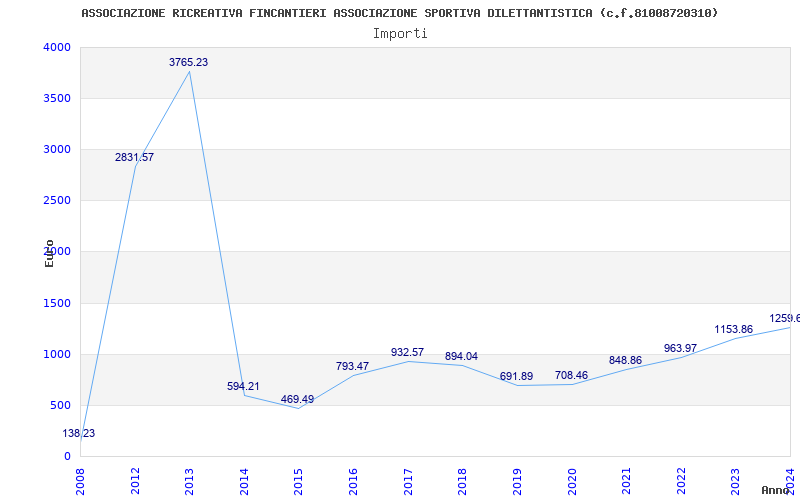Image resolution: width=800 pixels, height=500 pixels.
Task: Click y-axis tick label 500
Action: pyautogui.click(x=60, y=406)
